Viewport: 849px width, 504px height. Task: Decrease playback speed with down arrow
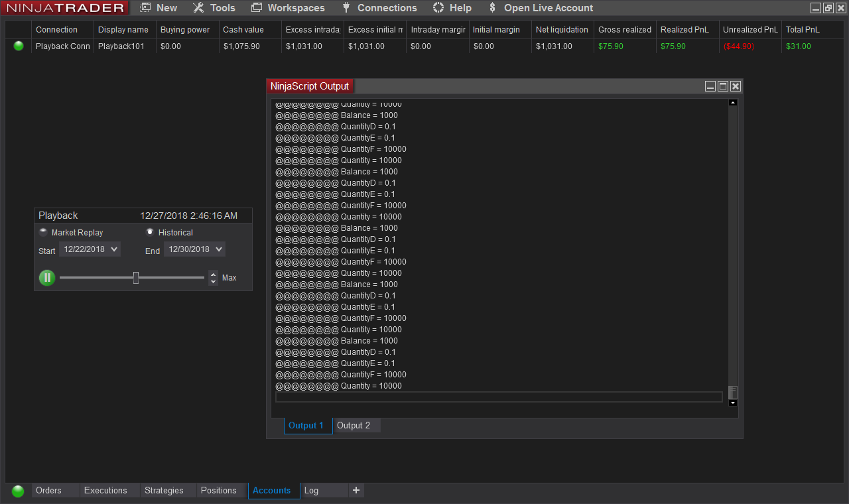(x=213, y=282)
